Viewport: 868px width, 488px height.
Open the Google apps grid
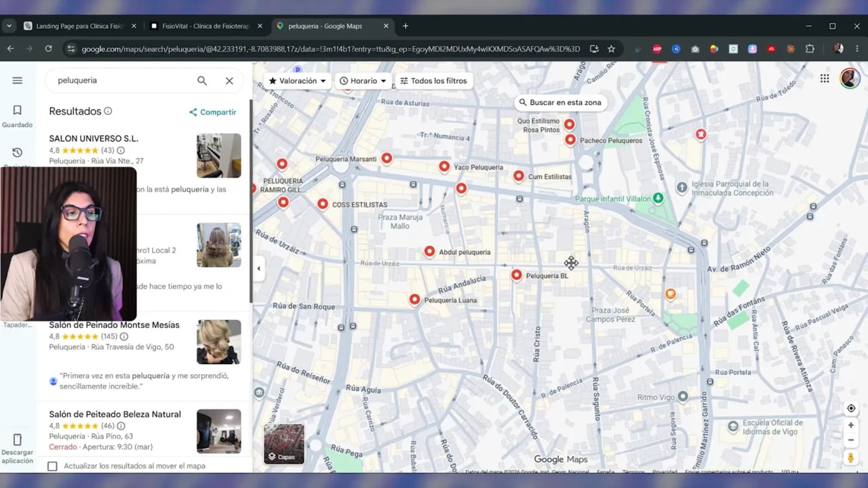click(x=825, y=79)
